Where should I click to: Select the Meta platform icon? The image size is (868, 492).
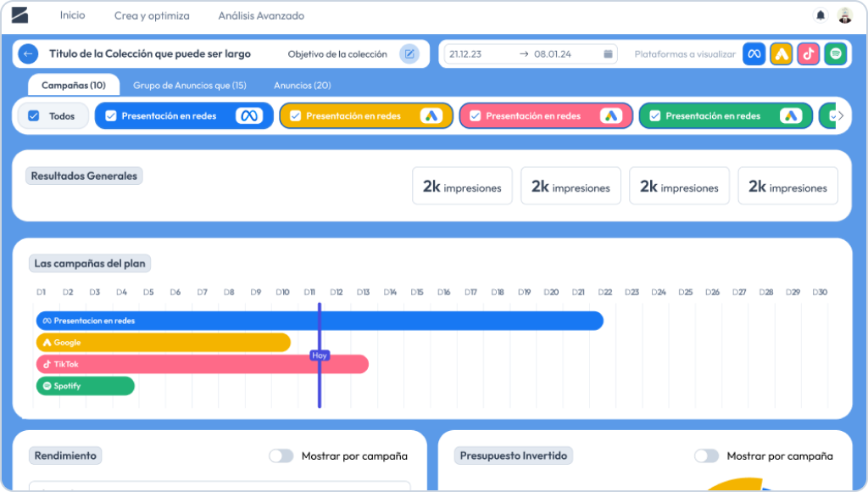[754, 54]
